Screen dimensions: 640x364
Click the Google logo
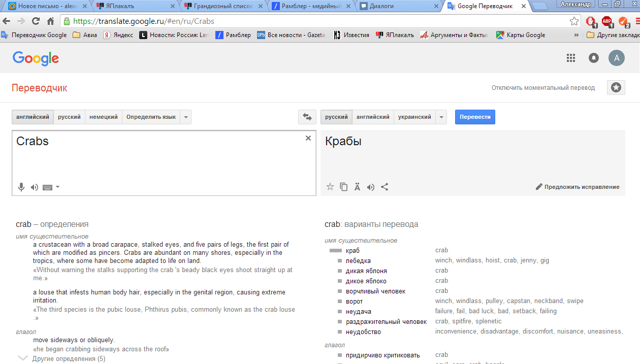(x=36, y=58)
